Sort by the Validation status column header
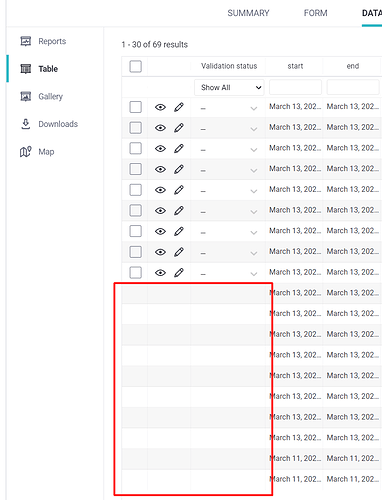Image resolution: width=382 pixels, height=500 pixels. pyautogui.click(x=229, y=66)
